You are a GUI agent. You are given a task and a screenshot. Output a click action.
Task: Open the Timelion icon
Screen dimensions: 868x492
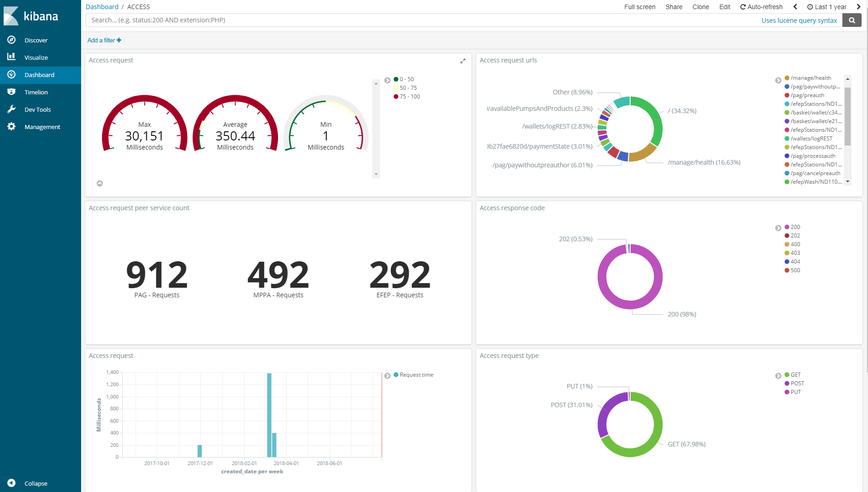point(11,92)
